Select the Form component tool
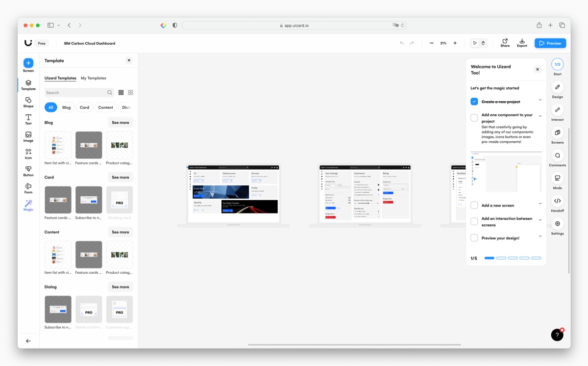This screenshot has height=366, width=588. coord(28,188)
